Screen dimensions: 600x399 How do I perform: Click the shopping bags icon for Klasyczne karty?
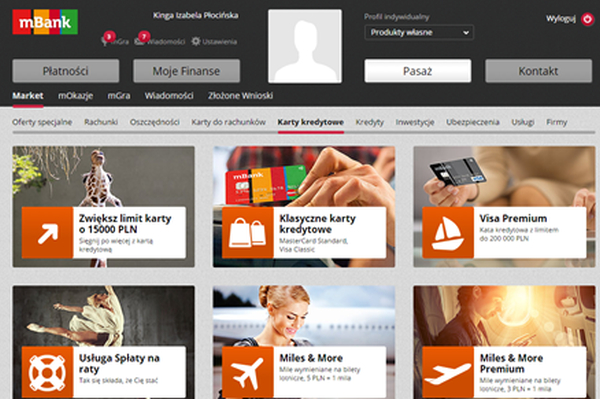pyautogui.click(x=248, y=233)
